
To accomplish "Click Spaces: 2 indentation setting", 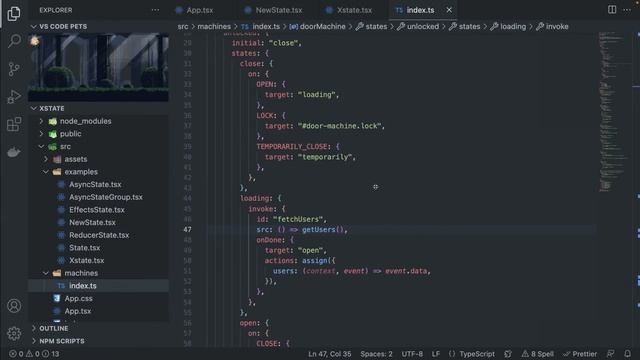I will click(x=376, y=354).
